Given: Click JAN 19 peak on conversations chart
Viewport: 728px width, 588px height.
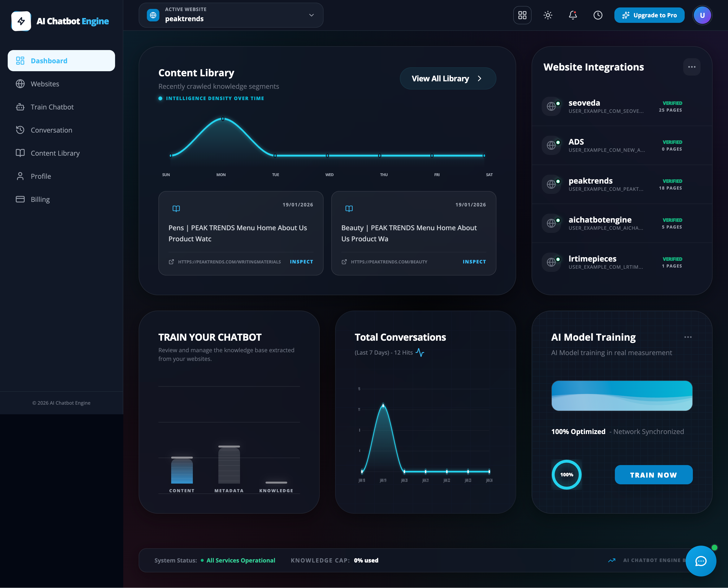Looking at the screenshot, I should tap(383, 405).
